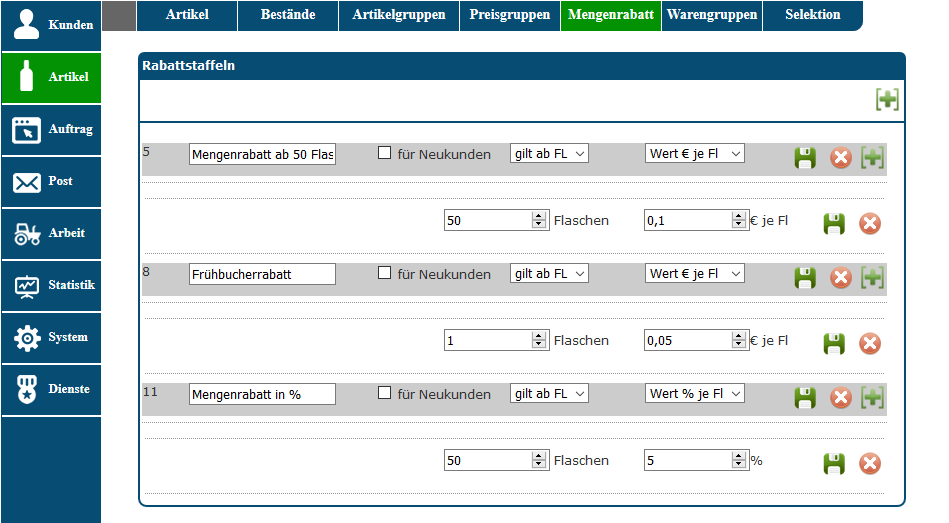Expand gilt ab FL dropdown for Frühbucherrabatt
949x523 pixels.
coord(549,274)
